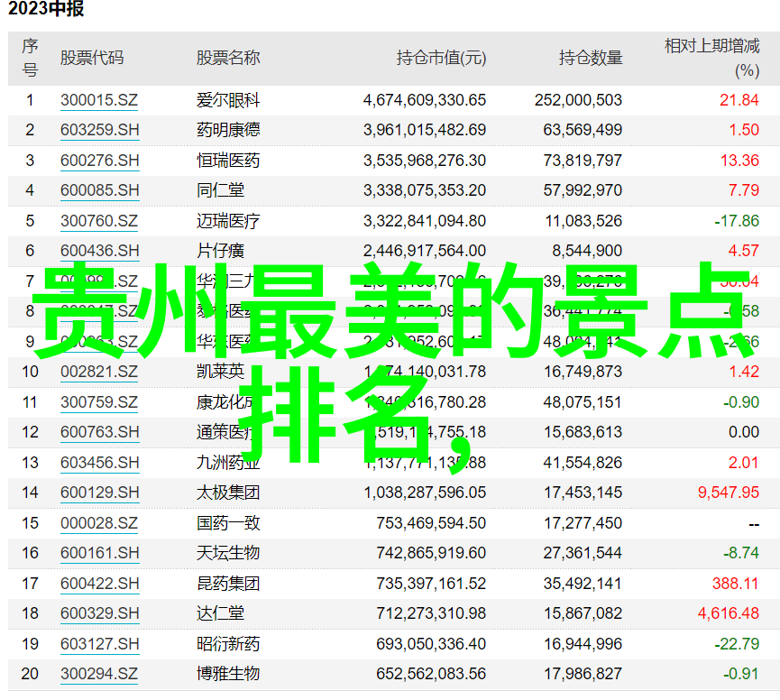
Task: Open stock code link 600129.SH
Action: click(99, 493)
